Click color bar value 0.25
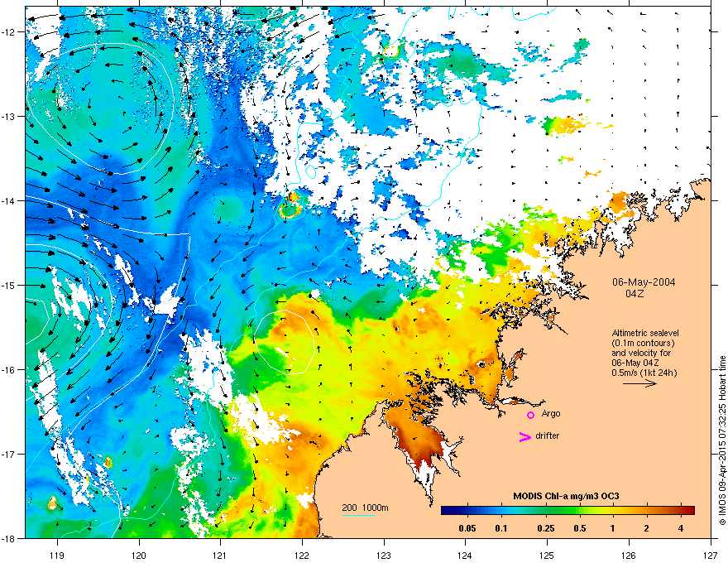 [x=545, y=528]
